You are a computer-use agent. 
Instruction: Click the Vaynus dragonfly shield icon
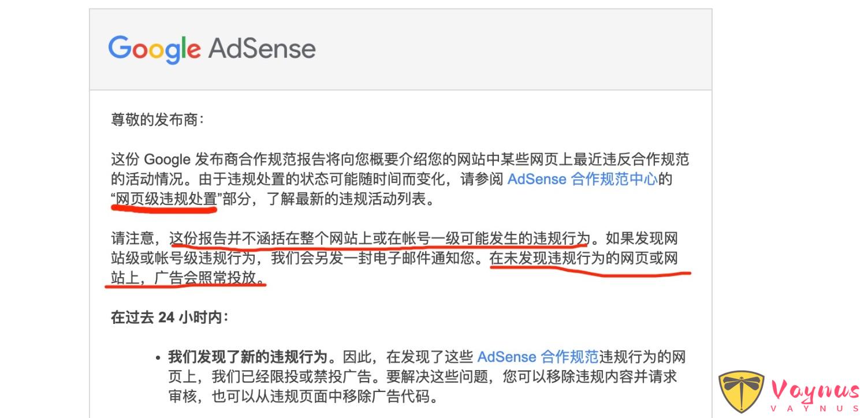point(741,392)
